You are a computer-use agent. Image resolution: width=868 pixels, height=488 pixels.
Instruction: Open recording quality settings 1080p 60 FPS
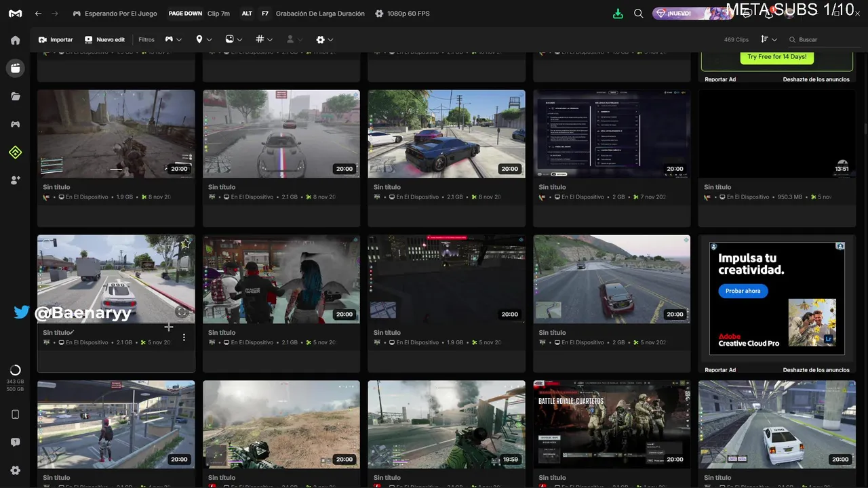point(401,14)
